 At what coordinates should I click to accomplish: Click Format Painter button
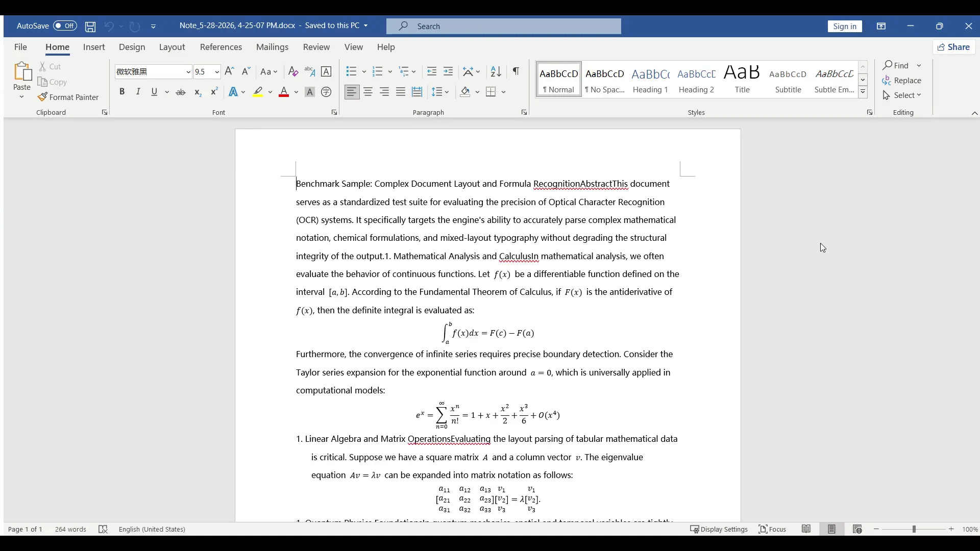click(68, 97)
